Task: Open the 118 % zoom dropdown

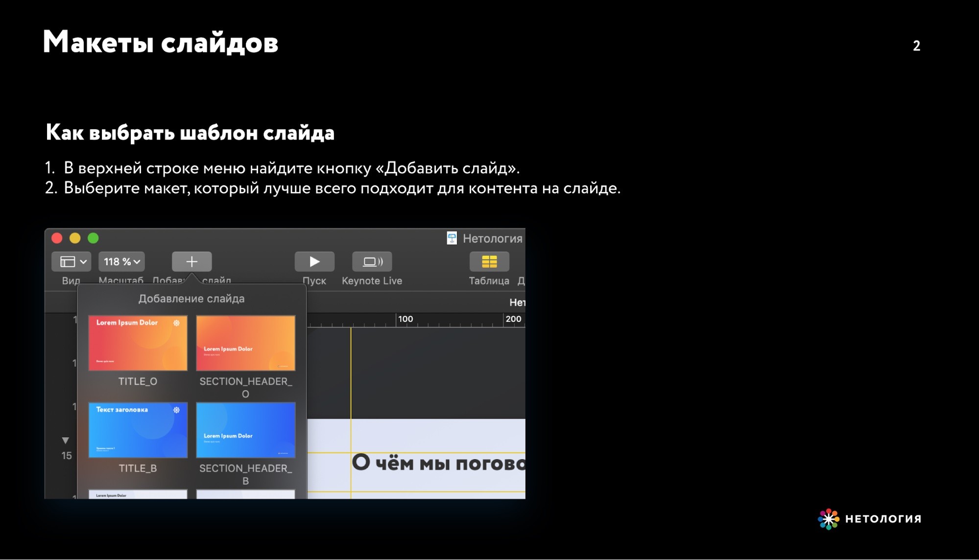Action: point(120,261)
